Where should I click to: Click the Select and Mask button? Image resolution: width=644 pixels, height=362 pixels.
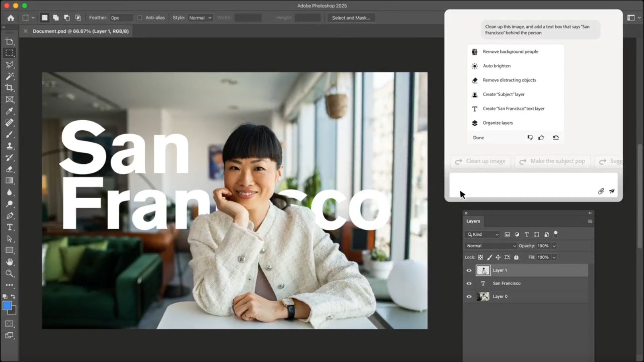pos(351,17)
